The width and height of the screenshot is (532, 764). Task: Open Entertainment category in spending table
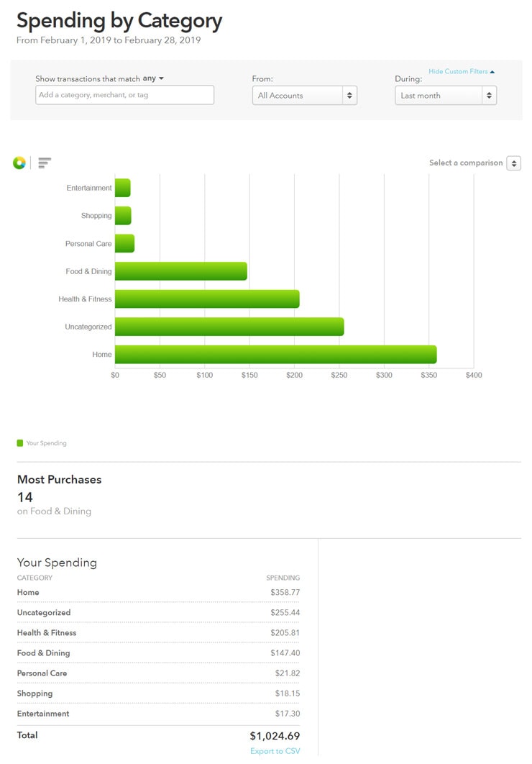point(43,714)
